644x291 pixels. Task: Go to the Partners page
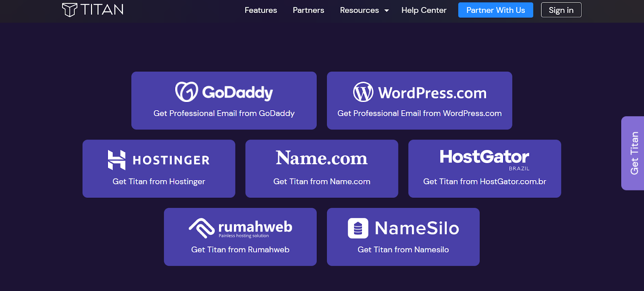pyautogui.click(x=308, y=10)
